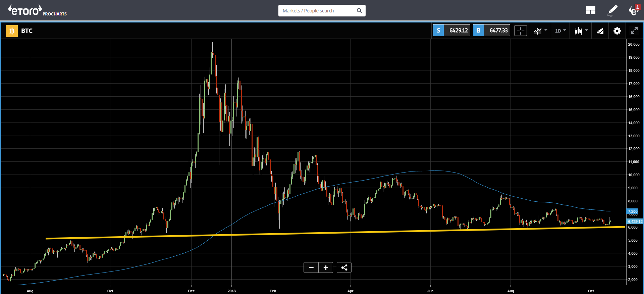Image resolution: width=644 pixels, height=294 pixels.
Task: Click the eToro ProCharts logo
Action: (37, 10)
